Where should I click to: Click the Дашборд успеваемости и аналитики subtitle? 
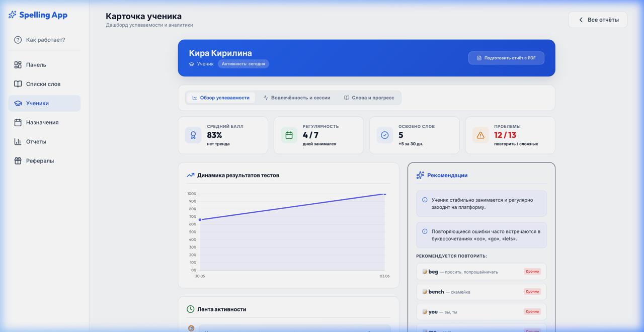149,25
